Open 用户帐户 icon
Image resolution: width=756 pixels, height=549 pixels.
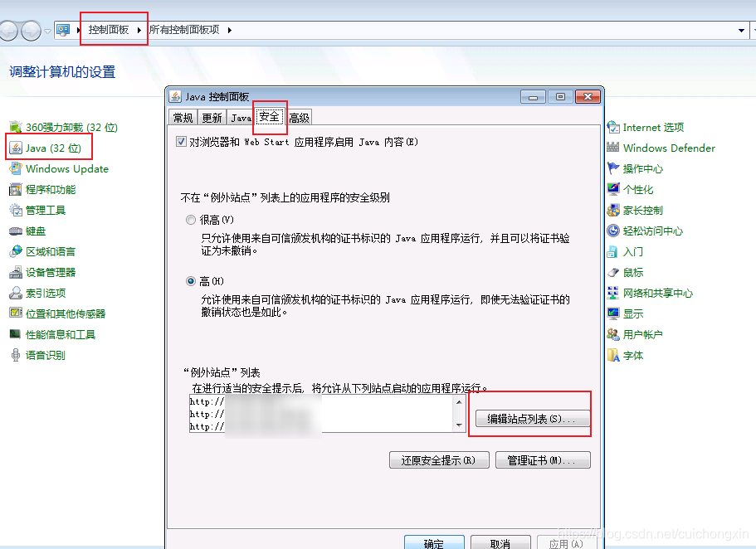pos(613,334)
